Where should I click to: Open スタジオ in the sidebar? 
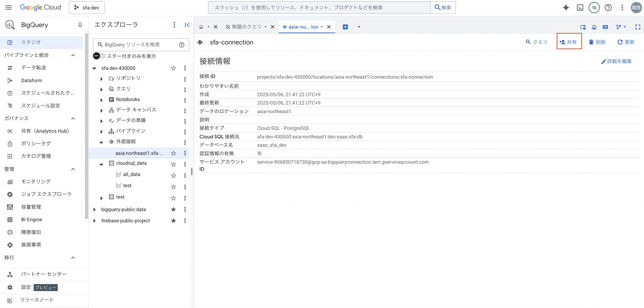tap(42, 42)
